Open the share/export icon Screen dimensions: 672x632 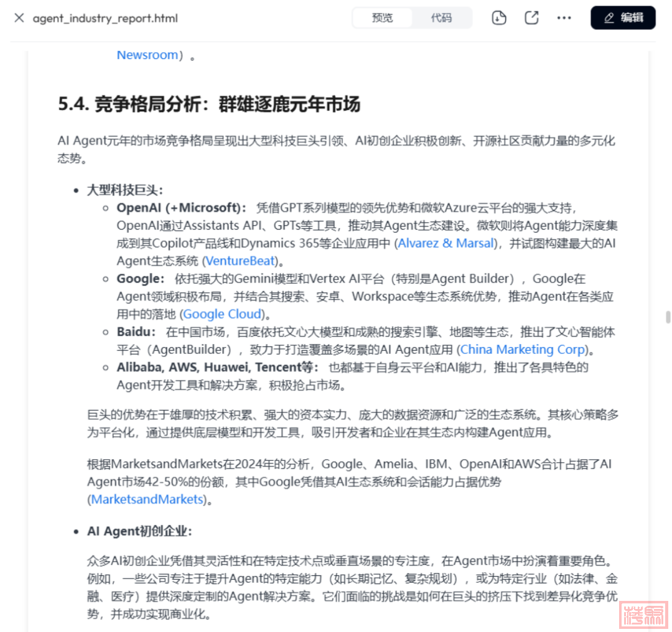click(531, 18)
